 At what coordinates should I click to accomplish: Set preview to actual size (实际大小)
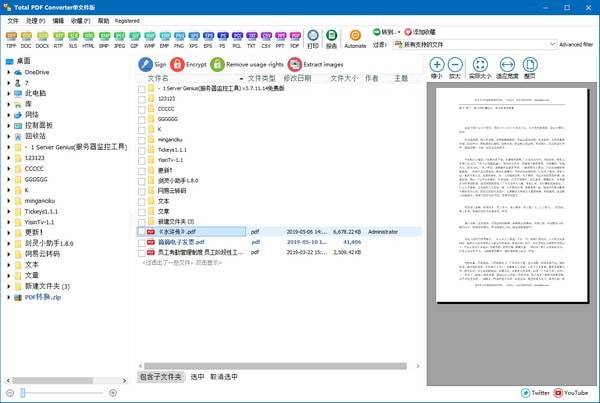coord(480,64)
